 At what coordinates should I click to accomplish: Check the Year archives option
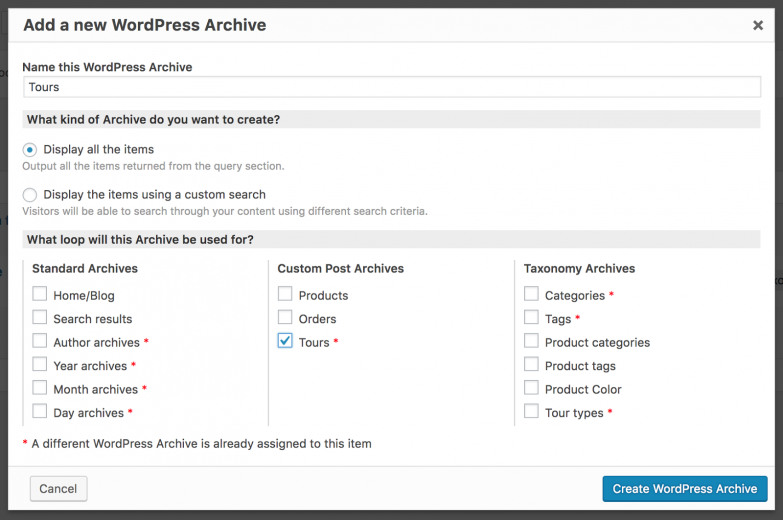point(39,364)
